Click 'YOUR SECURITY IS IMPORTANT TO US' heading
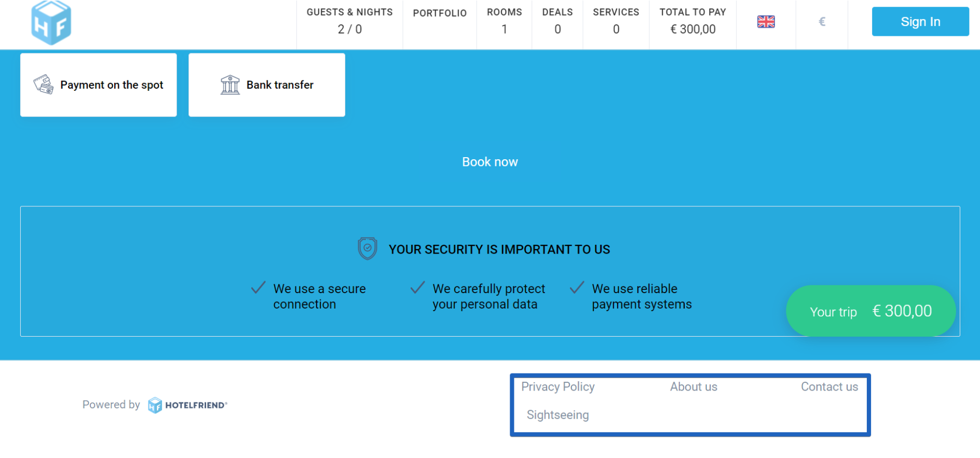 [499, 249]
